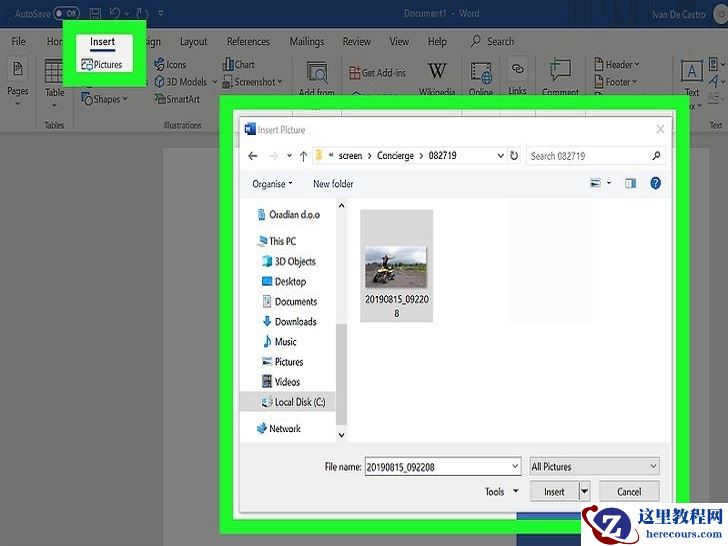The image size is (728, 546).
Task: Click the Undo icon in title bar
Action: click(x=115, y=13)
